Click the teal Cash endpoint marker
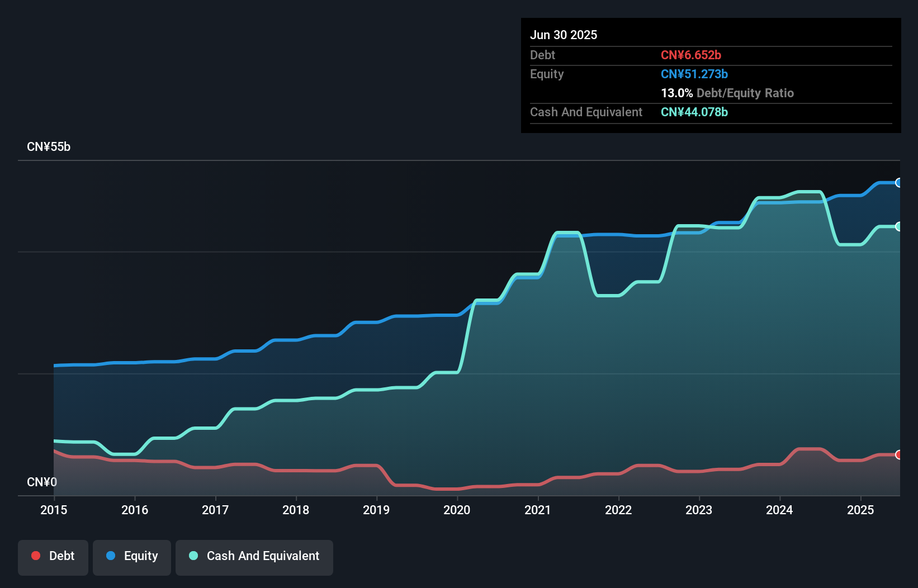The image size is (918, 588). click(898, 226)
